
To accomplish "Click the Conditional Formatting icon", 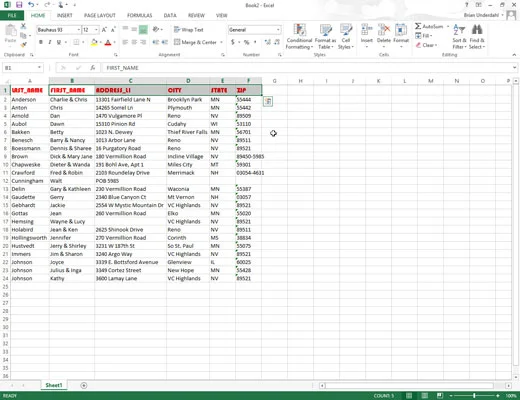I will 299,30.
